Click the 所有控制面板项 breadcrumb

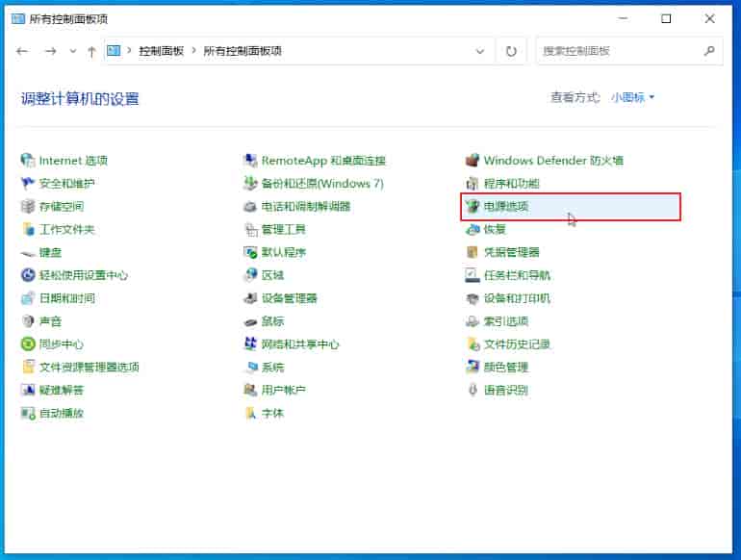click(x=243, y=51)
